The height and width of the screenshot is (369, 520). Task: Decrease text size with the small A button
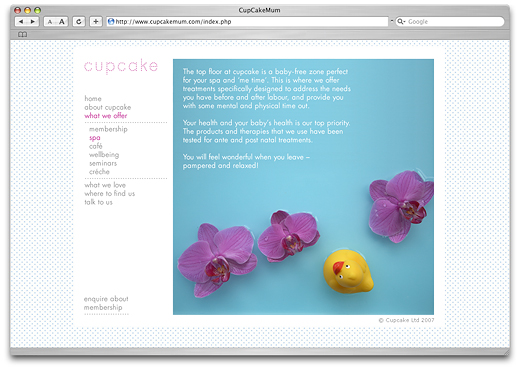click(x=50, y=22)
